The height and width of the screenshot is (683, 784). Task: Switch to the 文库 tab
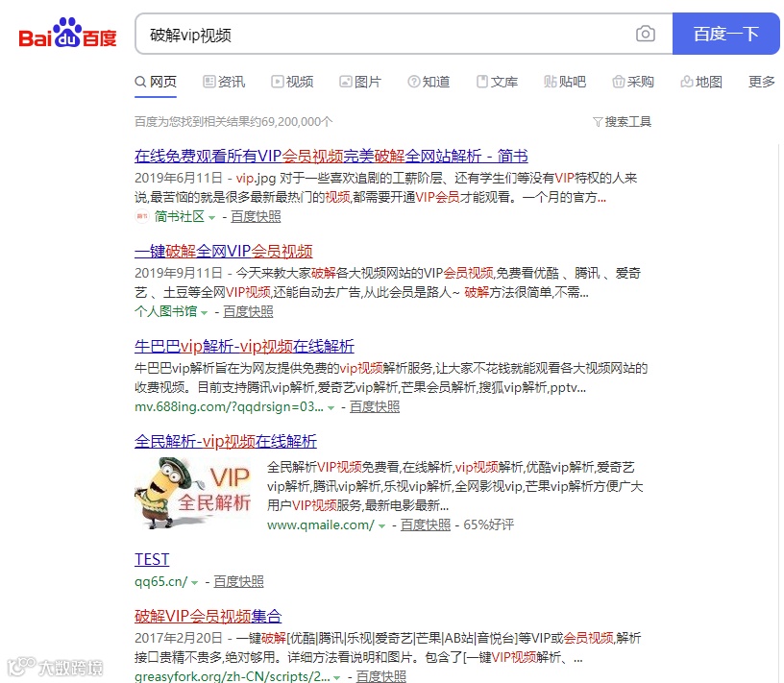[497, 82]
